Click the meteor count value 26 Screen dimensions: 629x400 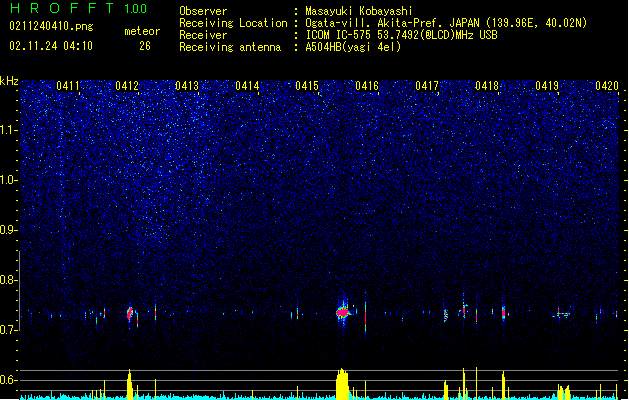[x=145, y=46]
